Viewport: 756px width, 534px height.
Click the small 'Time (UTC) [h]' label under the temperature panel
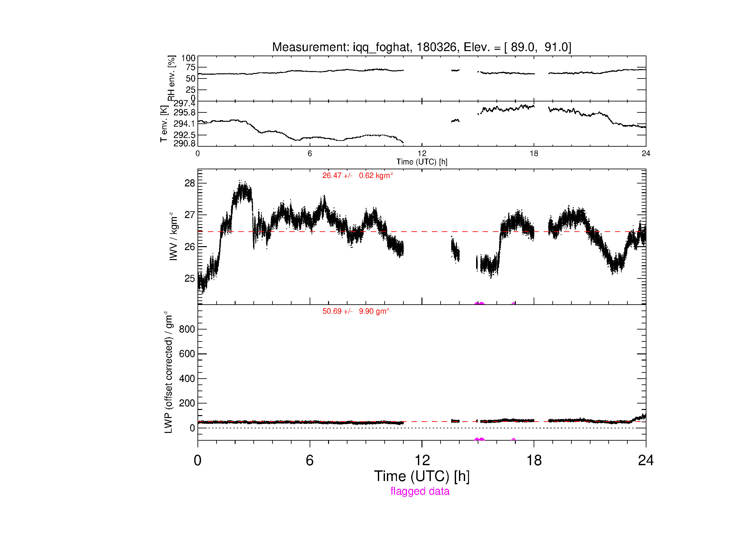(422, 162)
